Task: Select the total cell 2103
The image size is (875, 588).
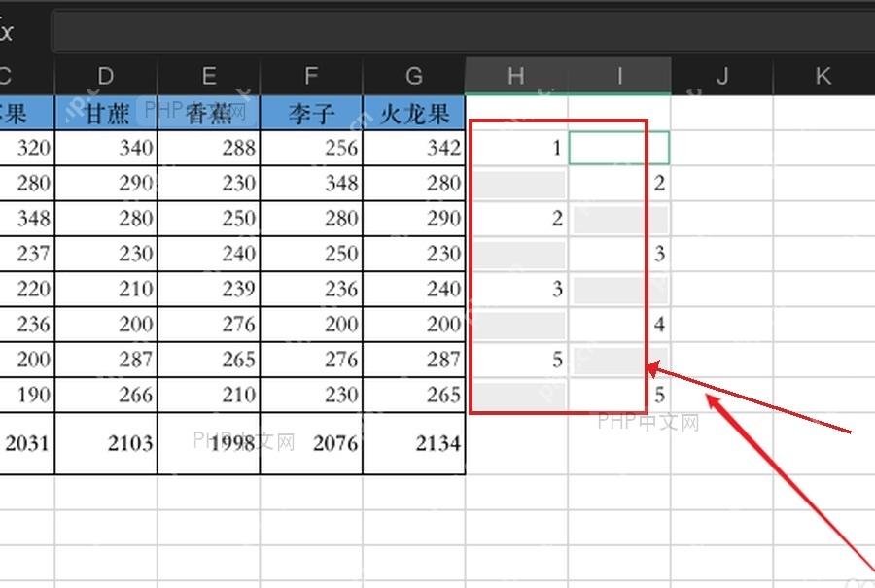Action: click(106, 443)
